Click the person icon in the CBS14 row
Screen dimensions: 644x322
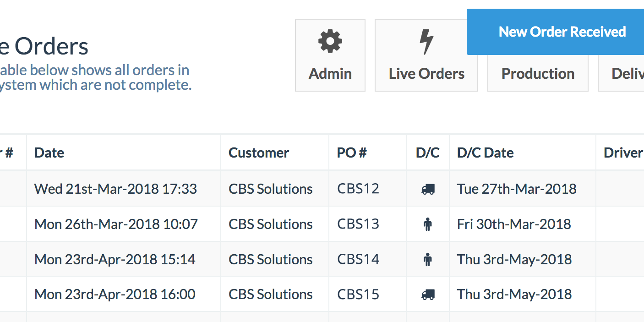tap(427, 259)
